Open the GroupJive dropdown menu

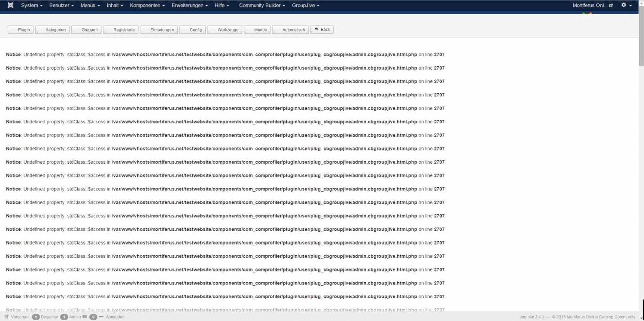(x=306, y=6)
